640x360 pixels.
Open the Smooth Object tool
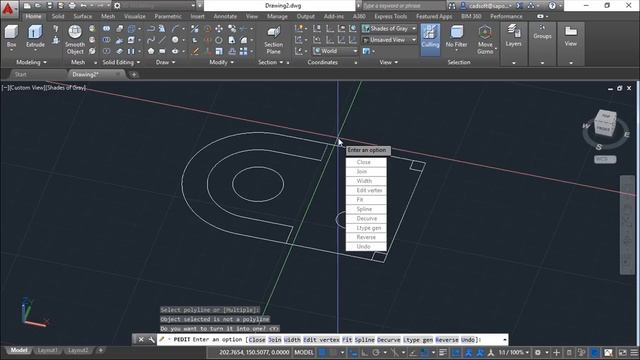75,40
